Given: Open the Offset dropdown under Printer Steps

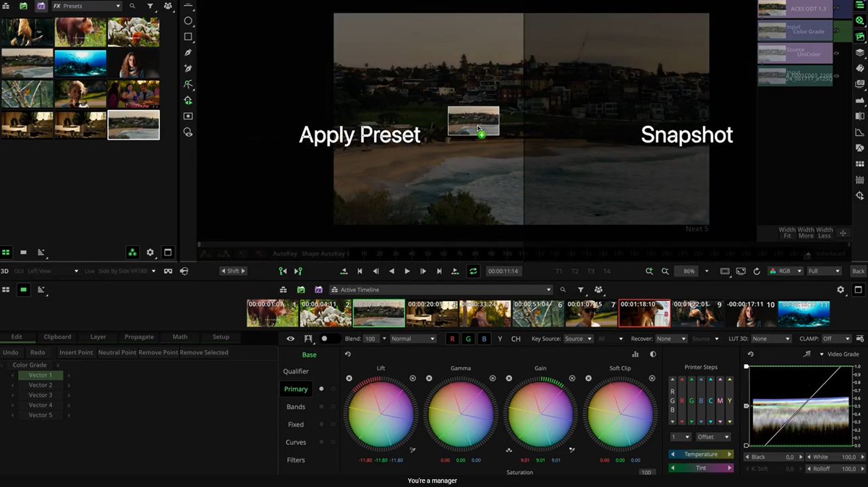Looking at the screenshot, I should pos(712,437).
